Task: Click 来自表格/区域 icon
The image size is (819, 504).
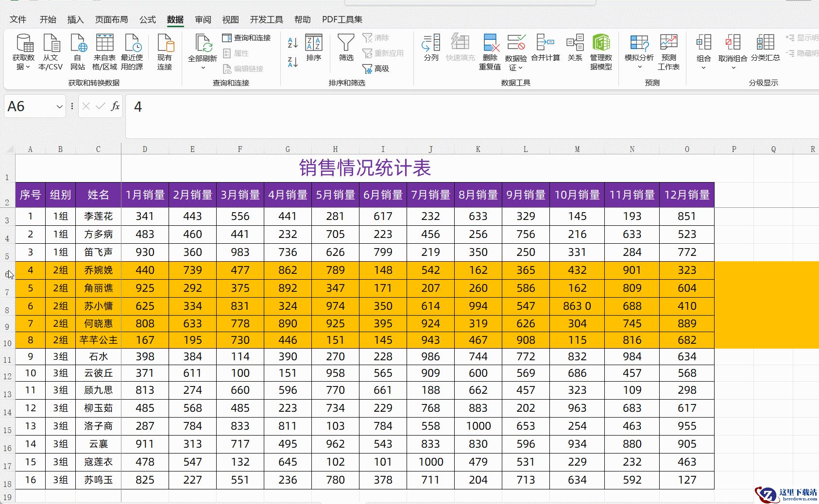Action: [x=105, y=43]
